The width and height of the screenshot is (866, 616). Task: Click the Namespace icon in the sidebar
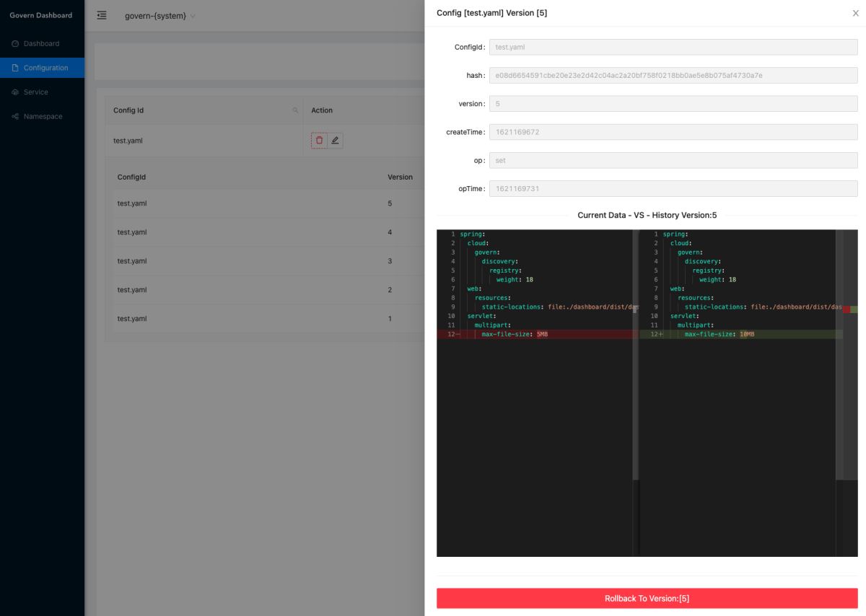pyautogui.click(x=15, y=117)
